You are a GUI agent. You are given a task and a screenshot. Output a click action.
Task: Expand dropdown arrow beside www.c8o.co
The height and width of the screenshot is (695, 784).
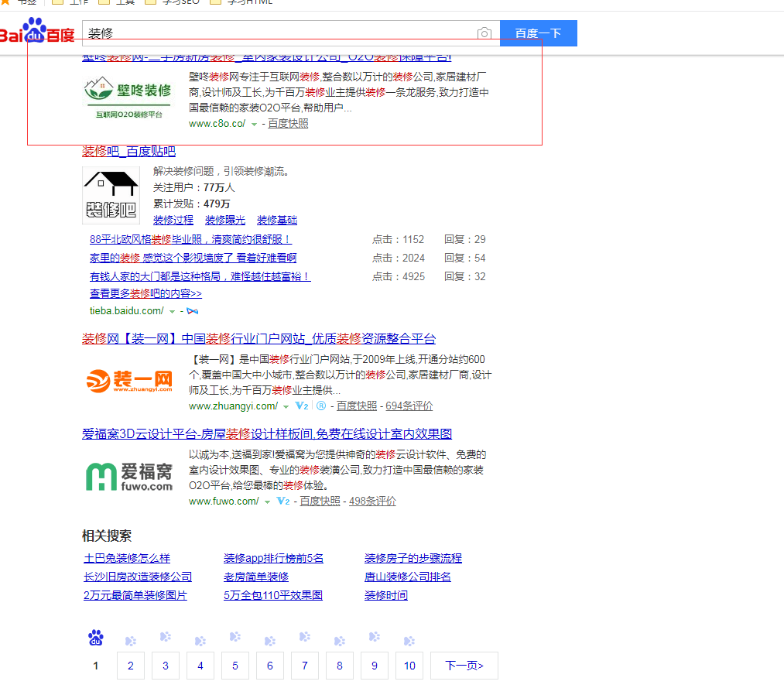pyautogui.click(x=254, y=124)
